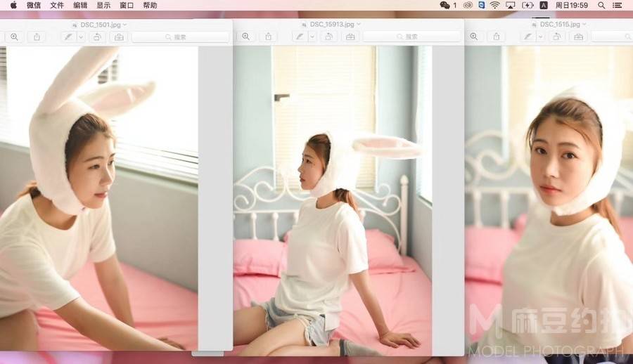This screenshot has width=633, height=364.
Task: Open the 编辑 menu
Action: (80, 5)
